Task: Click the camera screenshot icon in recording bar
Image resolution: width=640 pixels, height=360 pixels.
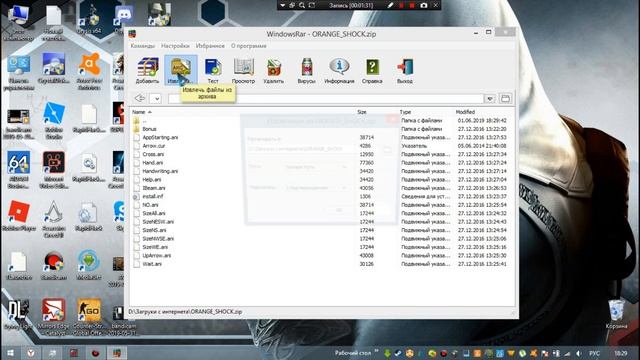Action: pyautogui.click(x=424, y=5)
